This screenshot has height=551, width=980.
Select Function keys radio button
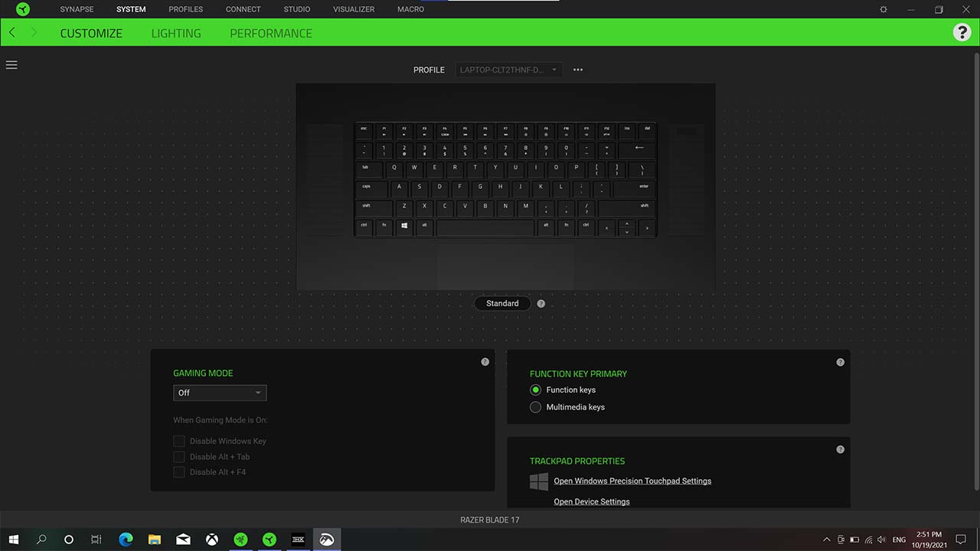click(x=536, y=390)
